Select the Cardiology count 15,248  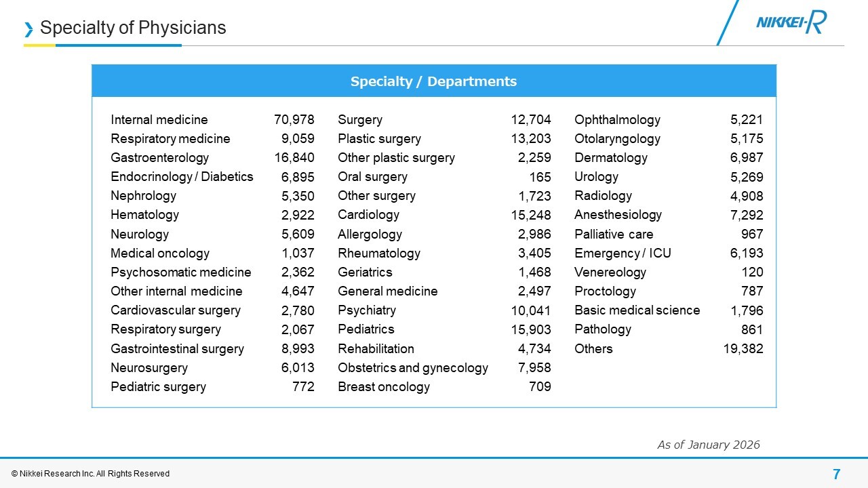click(530, 216)
